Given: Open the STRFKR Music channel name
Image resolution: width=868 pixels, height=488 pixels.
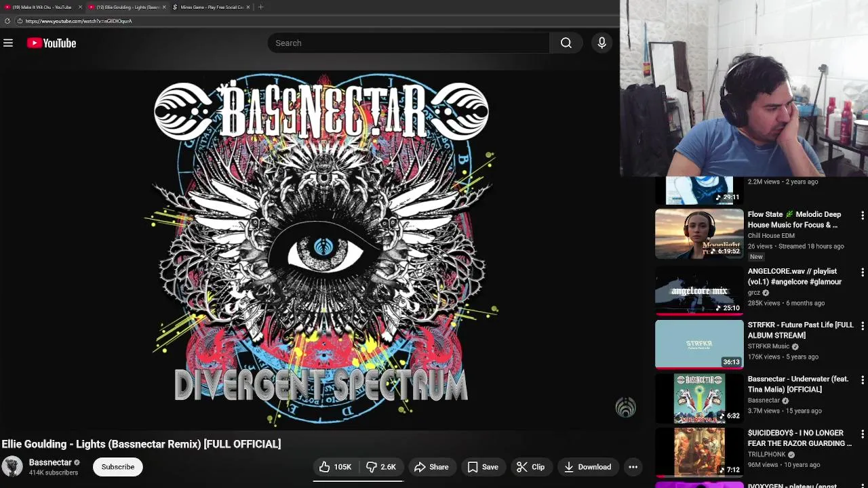Looking at the screenshot, I should pos(768,346).
